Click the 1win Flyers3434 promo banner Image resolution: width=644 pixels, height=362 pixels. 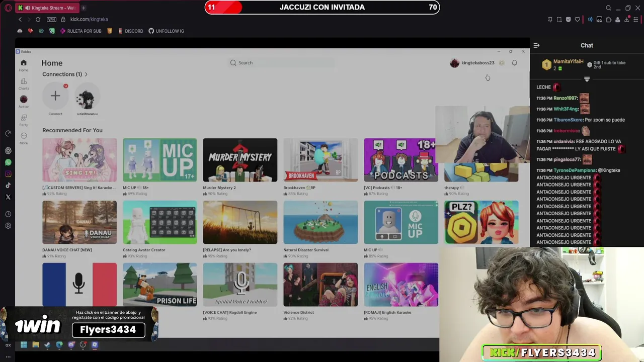pyautogui.click(x=79, y=324)
